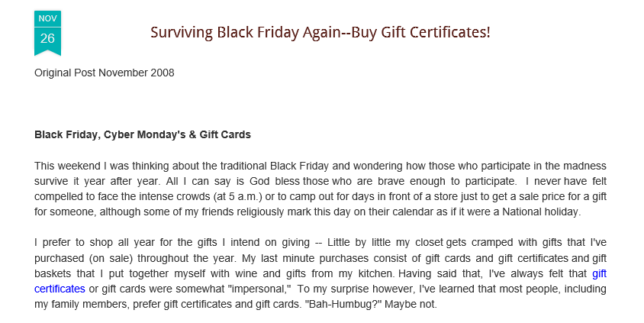Click the teal NOV 26 date badge
The image size is (644, 323).
click(47, 33)
